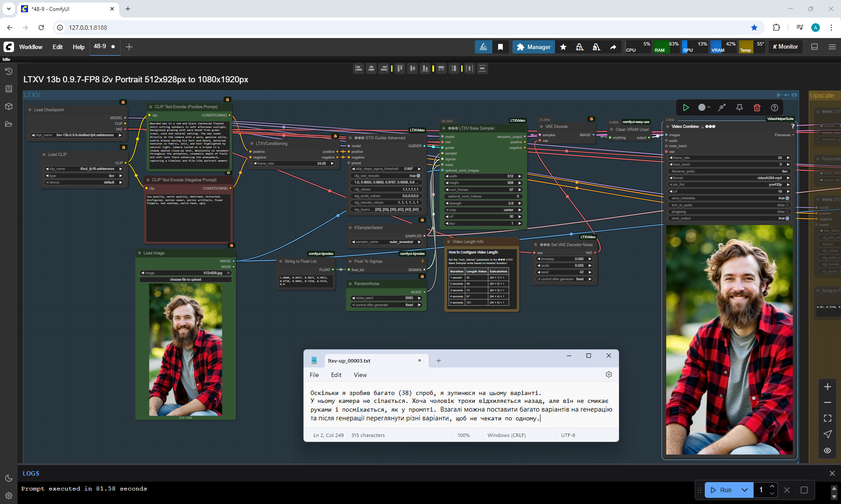Image resolution: width=841 pixels, height=504 pixels.
Task: Toggle save_output switch in Video Combine
Action: (787, 219)
